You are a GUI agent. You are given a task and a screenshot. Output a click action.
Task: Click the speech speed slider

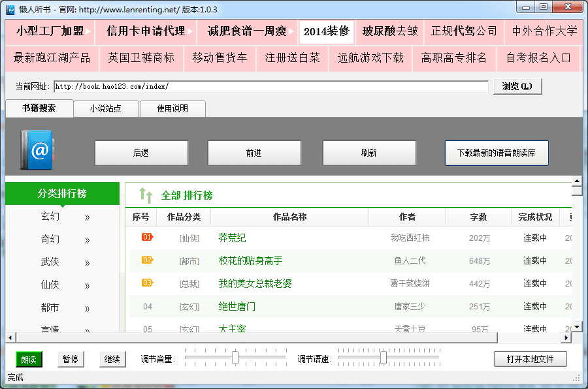(384, 358)
